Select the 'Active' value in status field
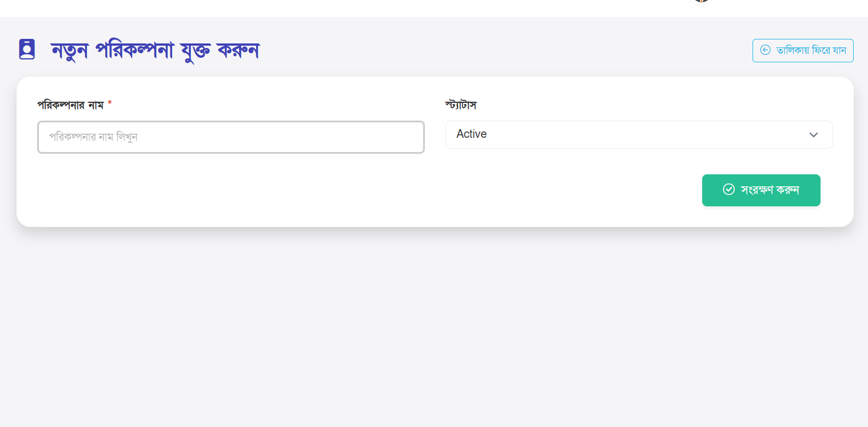Viewport: 868px width, 427px height. [x=472, y=134]
